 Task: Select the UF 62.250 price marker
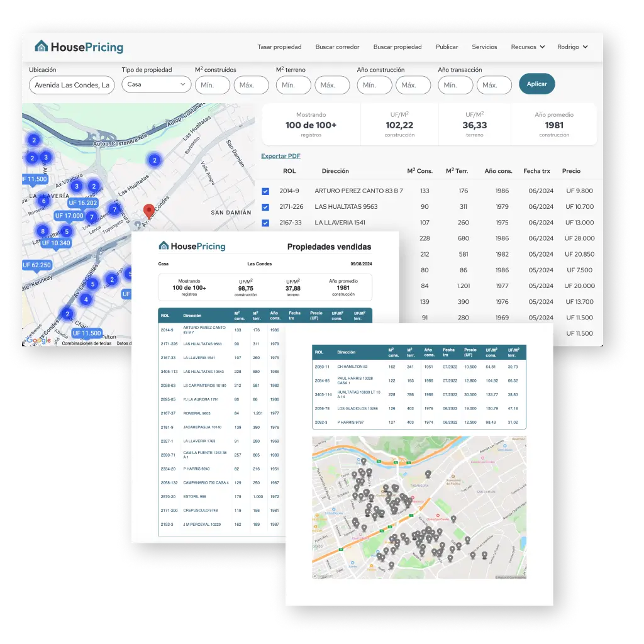point(36,265)
